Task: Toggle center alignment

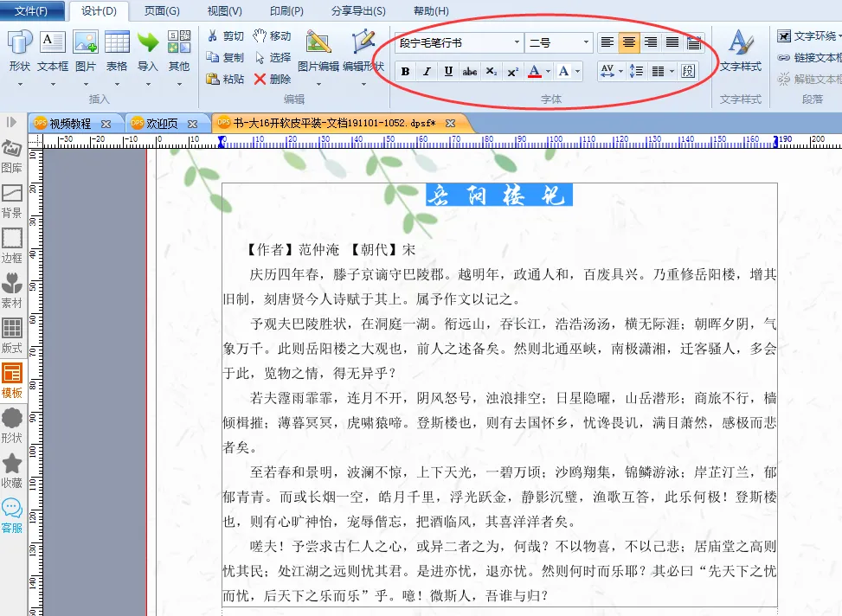Action: pyautogui.click(x=629, y=42)
